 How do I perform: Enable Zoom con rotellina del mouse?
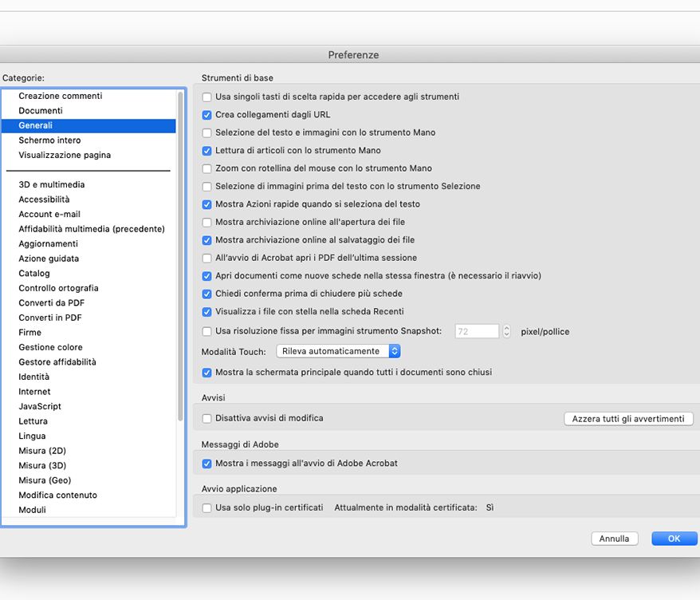click(206, 168)
